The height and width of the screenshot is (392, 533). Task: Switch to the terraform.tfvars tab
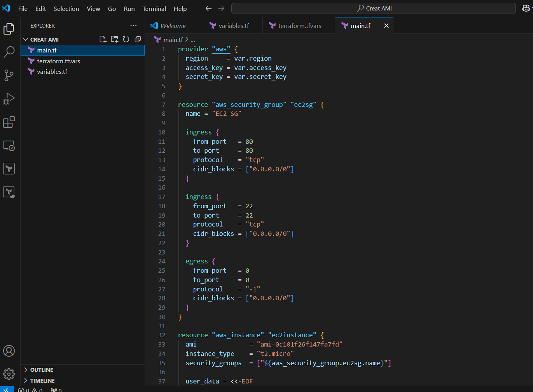299,26
